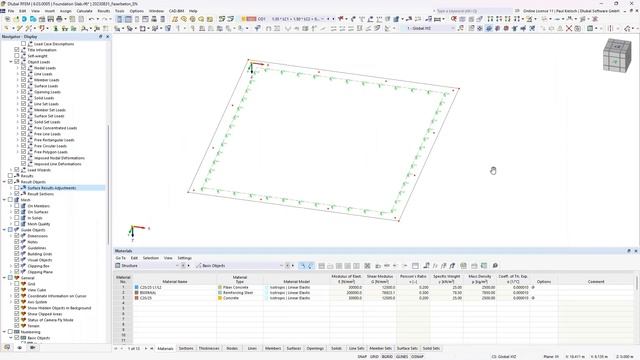Click the print icon in toolbar
The height and width of the screenshot is (360, 640).
(59, 19)
